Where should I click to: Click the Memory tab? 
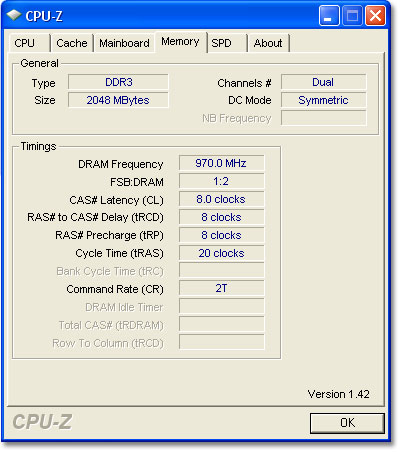coord(180,42)
